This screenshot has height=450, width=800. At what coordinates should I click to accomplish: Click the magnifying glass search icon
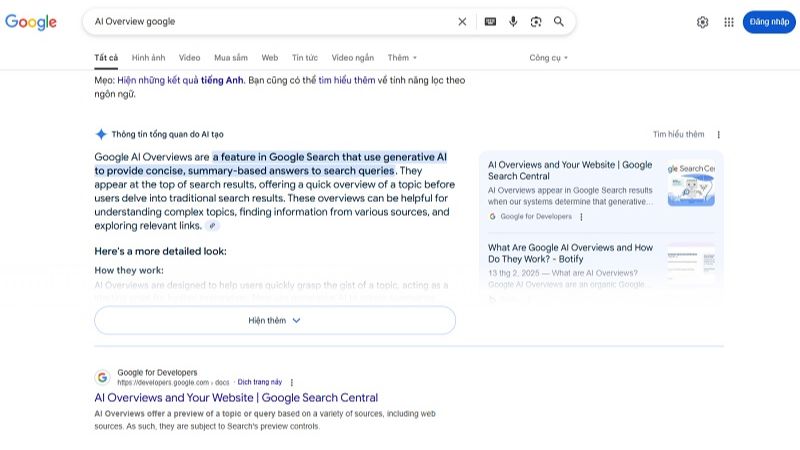(559, 21)
